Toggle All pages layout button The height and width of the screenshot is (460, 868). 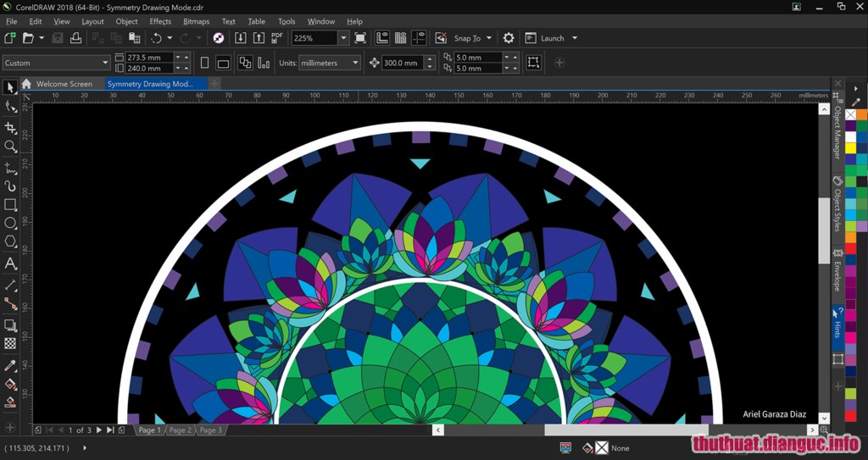click(245, 63)
